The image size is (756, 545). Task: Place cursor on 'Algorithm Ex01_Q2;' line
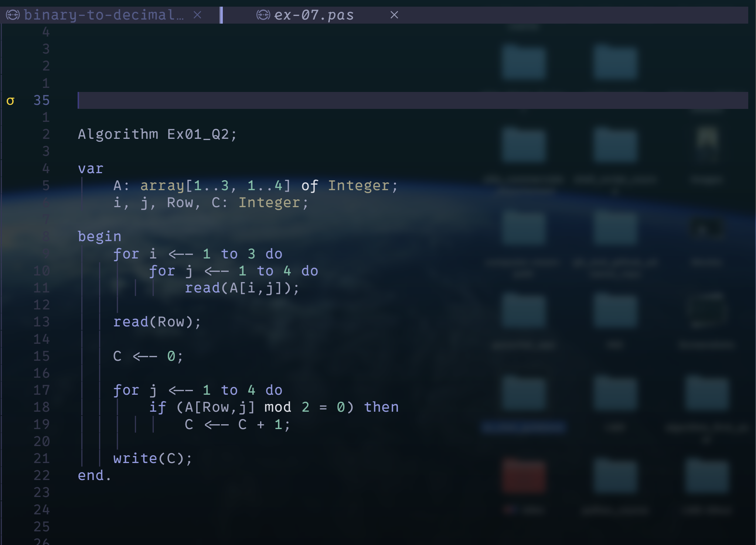click(157, 134)
